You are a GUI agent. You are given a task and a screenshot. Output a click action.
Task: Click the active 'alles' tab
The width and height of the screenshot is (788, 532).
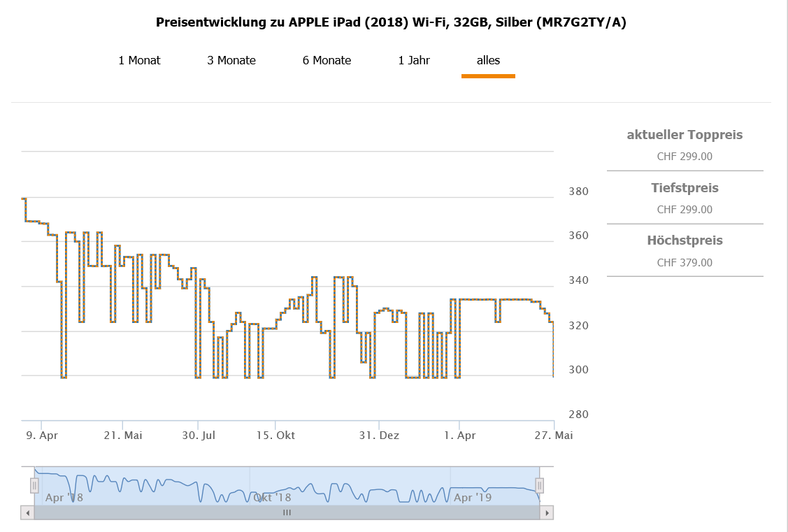[488, 60]
